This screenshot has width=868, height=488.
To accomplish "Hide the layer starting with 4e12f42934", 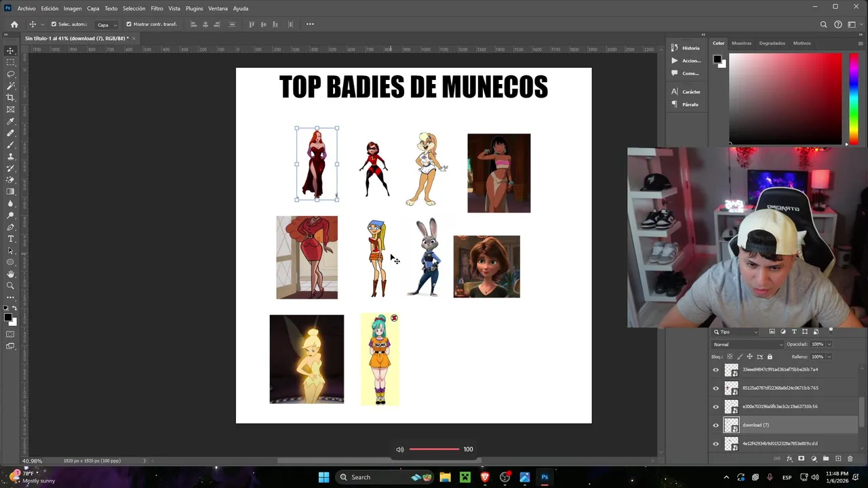I will click(715, 444).
